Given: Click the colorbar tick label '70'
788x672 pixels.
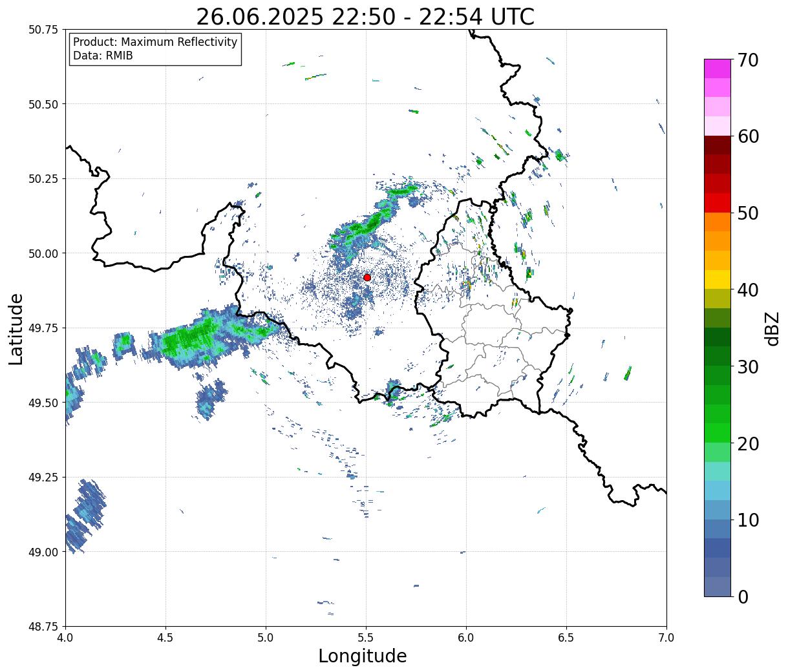Looking at the screenshot, I should point(748,60).
